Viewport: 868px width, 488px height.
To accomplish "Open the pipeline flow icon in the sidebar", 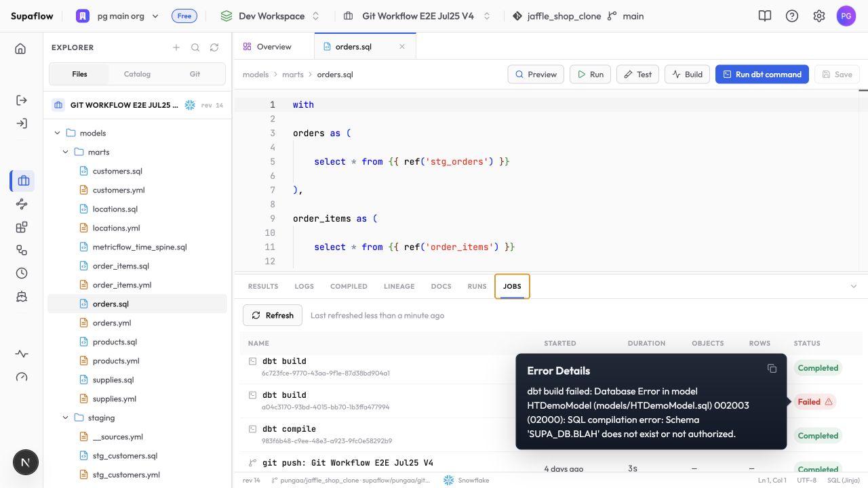I will (x=21, y=204).
